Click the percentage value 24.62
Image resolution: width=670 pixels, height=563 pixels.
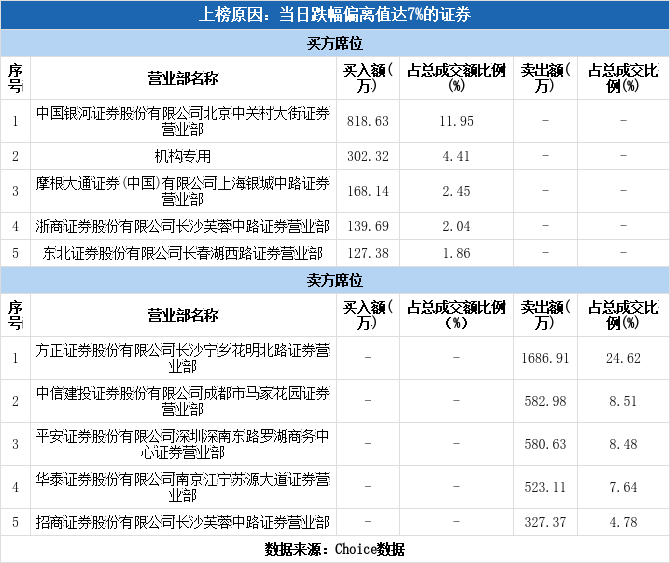[x=623, y=358]
